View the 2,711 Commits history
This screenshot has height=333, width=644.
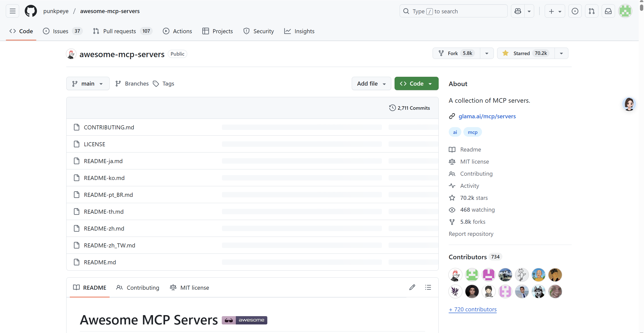pyautogui.click(x=410, y=108)
